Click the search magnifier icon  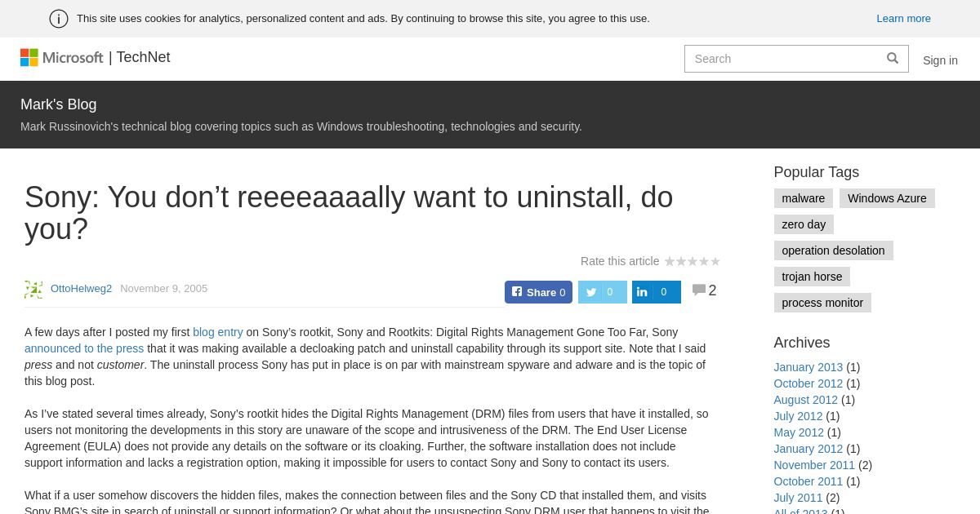pyautogui.click(x=893, y=59)
